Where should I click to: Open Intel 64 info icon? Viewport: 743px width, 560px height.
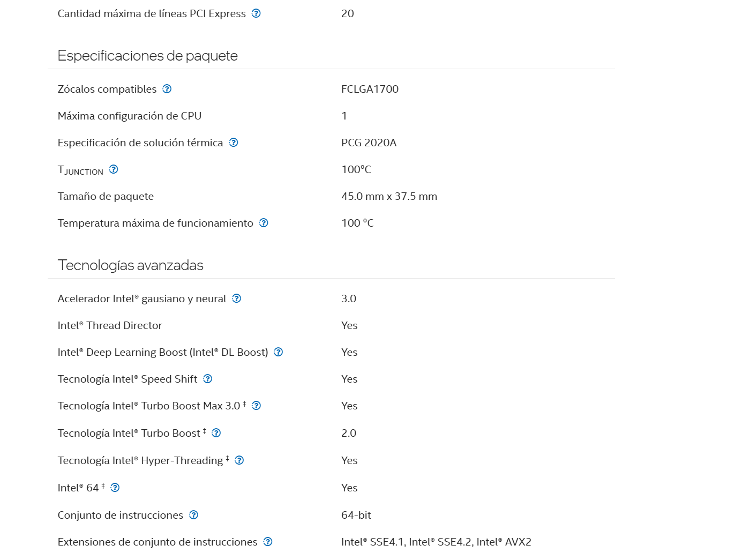click(115, 488)
